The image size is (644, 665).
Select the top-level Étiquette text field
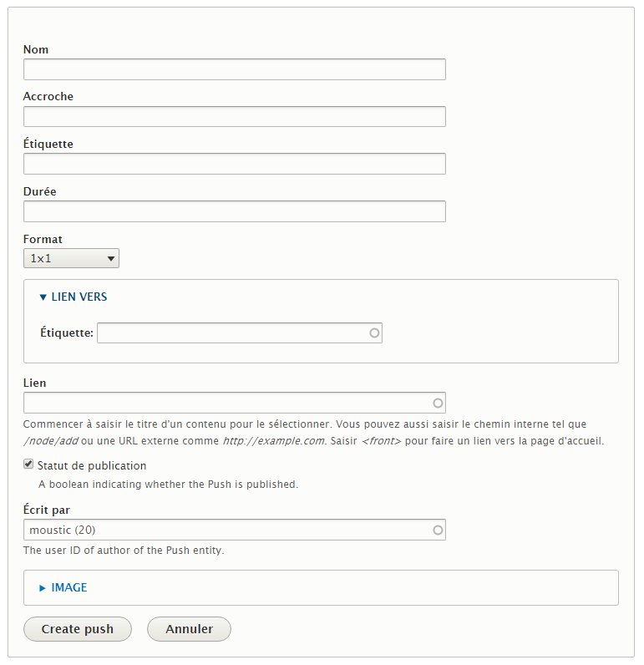pyautogui.click(x=234, y=164)
